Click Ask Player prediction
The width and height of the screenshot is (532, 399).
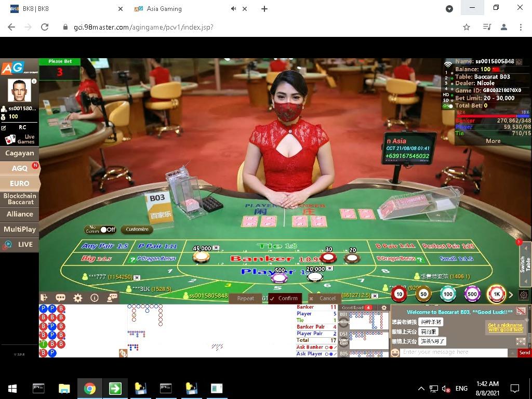[316, 354]
